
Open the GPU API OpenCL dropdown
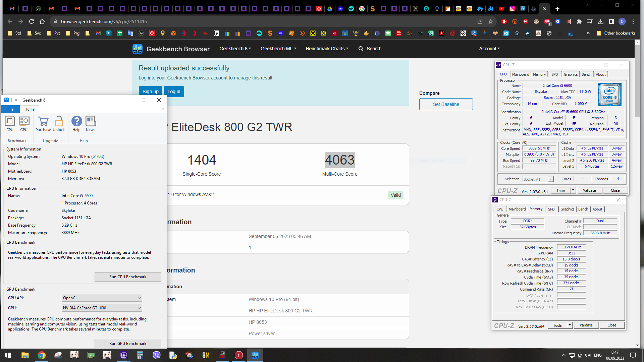[x=102, y=298]
